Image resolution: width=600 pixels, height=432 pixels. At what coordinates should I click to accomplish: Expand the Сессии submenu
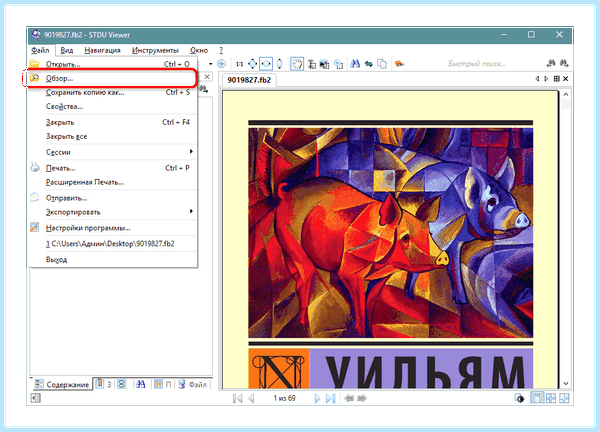coord(113,152)
